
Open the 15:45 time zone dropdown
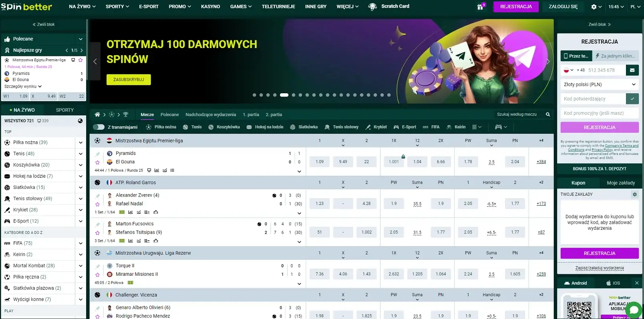tap(616, 7)
